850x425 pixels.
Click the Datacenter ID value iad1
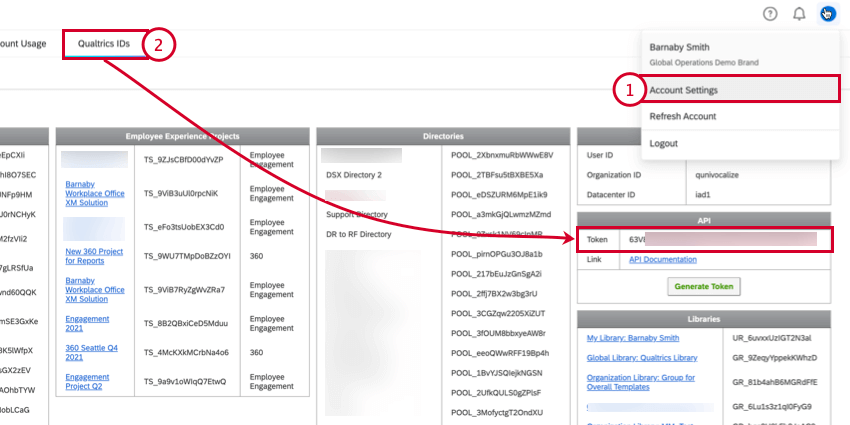703,195
